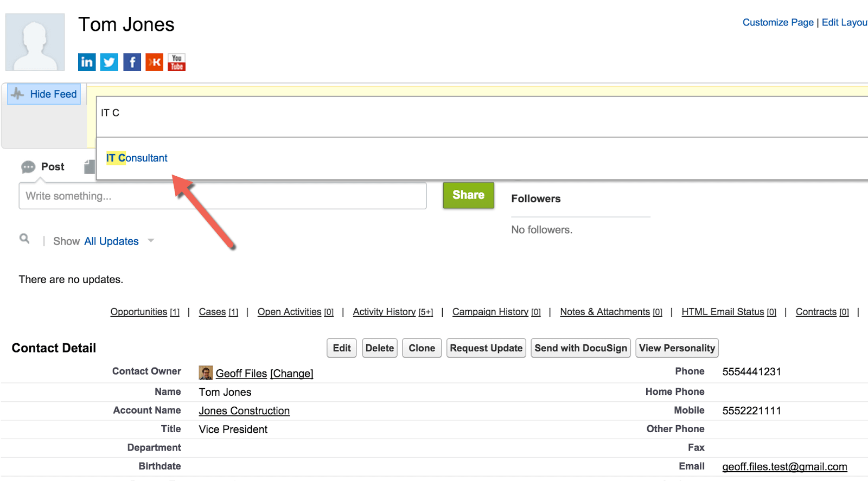This screenshot has width=868, height=481.
Task: Click the green Share button
Action: pos(468,195)
